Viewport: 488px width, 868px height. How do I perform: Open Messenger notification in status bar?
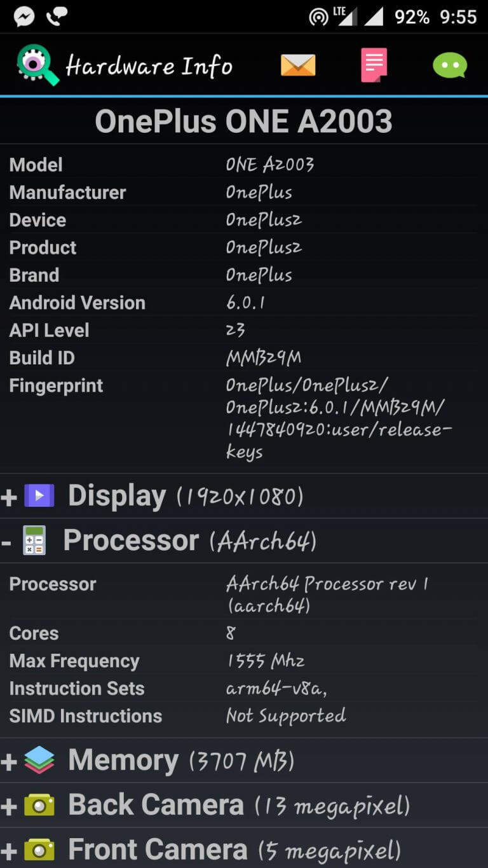[24, 17]
